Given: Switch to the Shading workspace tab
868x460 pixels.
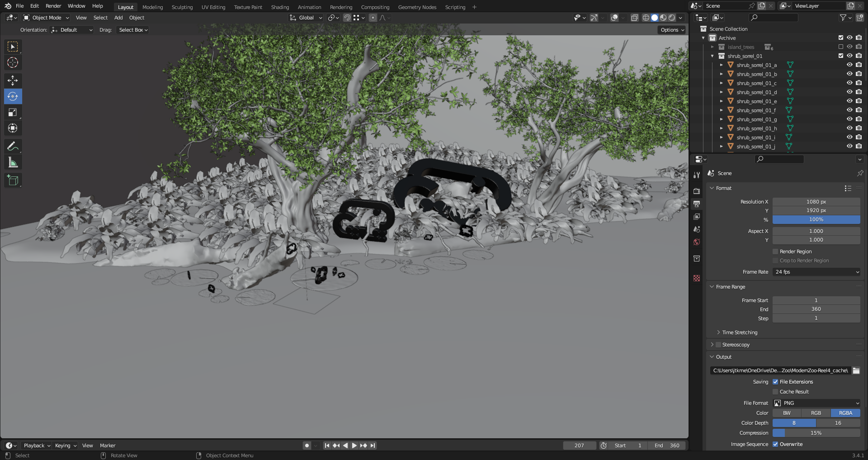Looking at the screenshot, I should [x=280, y=7].
